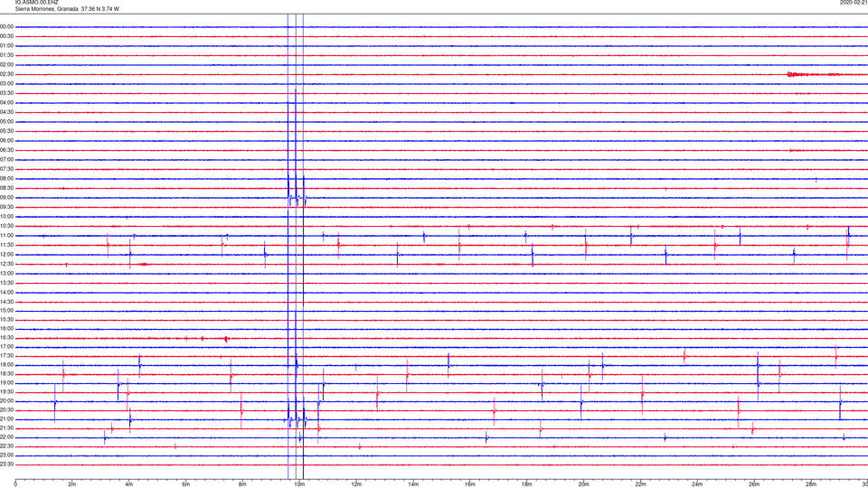Select the 8m minute axis label
This screenshot has height=488, width=868.
tap(242, 484)
